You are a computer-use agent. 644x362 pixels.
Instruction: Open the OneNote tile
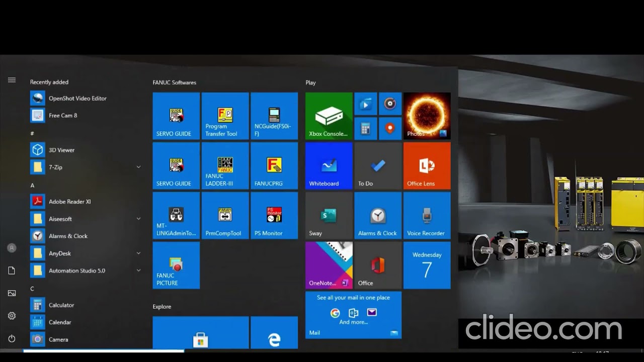click(329, 265)
